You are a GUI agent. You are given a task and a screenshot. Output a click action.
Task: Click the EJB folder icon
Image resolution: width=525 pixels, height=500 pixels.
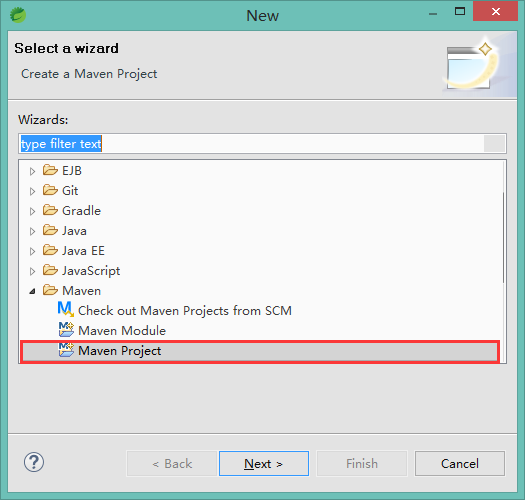[50, 170]
